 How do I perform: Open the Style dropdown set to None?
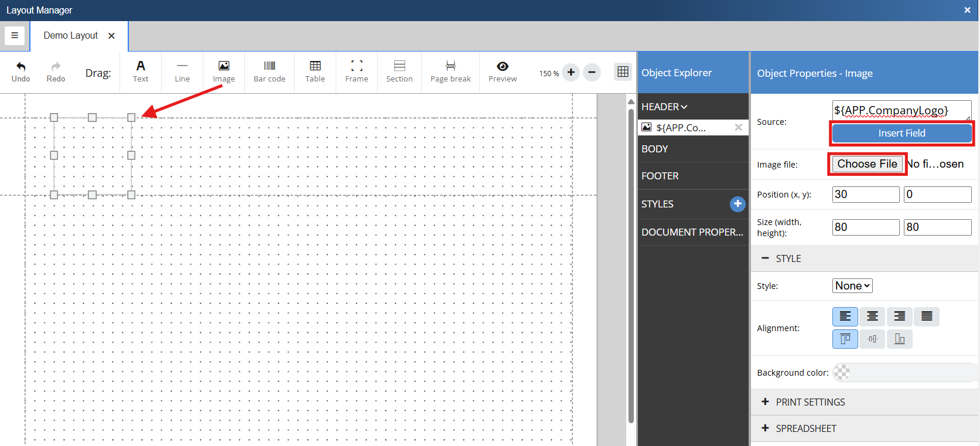[852, 285]
